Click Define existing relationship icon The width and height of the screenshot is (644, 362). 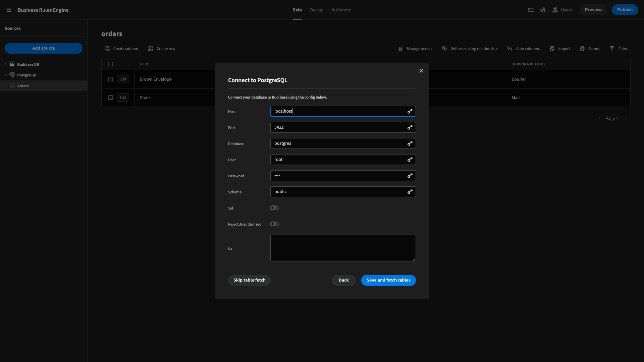pyautogui.click(x=444, y=49)
